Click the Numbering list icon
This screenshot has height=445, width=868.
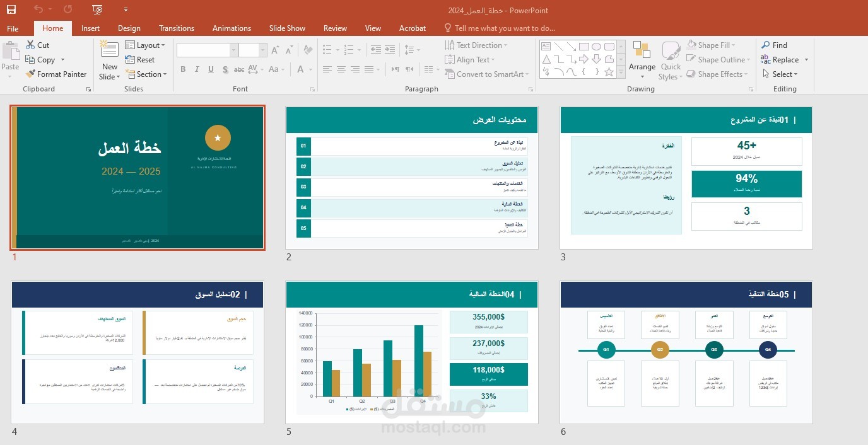click(349, 49)
